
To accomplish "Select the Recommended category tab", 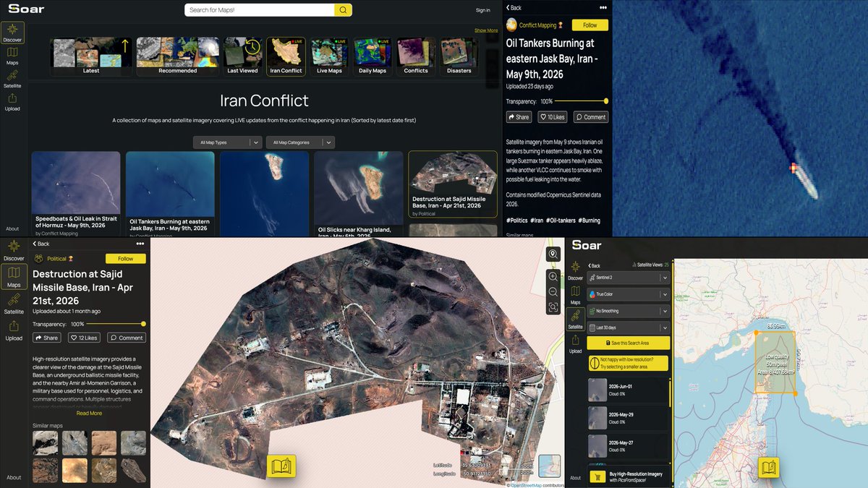I will click(177, 56).
